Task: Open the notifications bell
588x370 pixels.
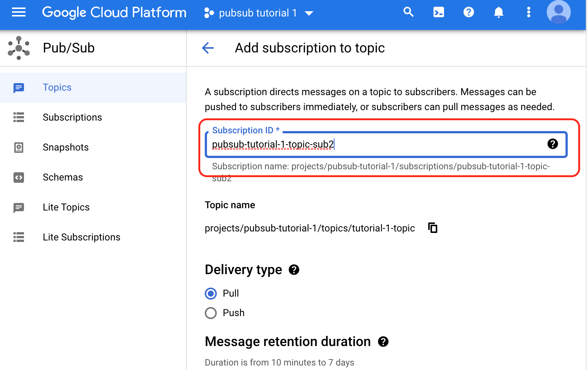Action: (498, 12)
